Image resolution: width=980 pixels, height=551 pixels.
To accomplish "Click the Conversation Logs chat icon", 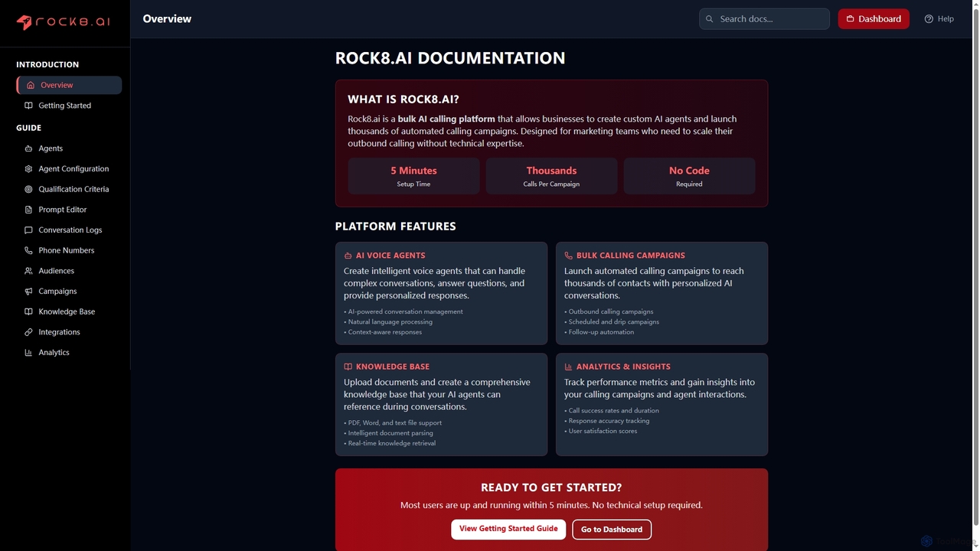I will click(28, 230).
